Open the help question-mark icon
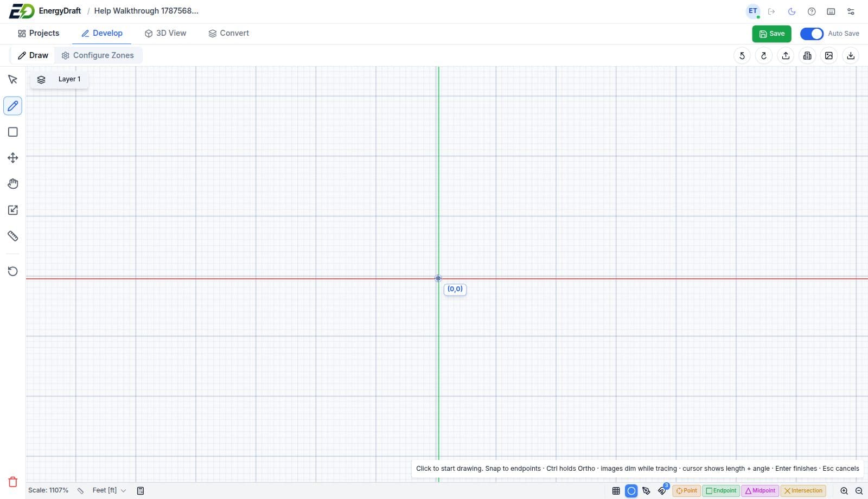The image size is (868, 499). click(812, 11)
